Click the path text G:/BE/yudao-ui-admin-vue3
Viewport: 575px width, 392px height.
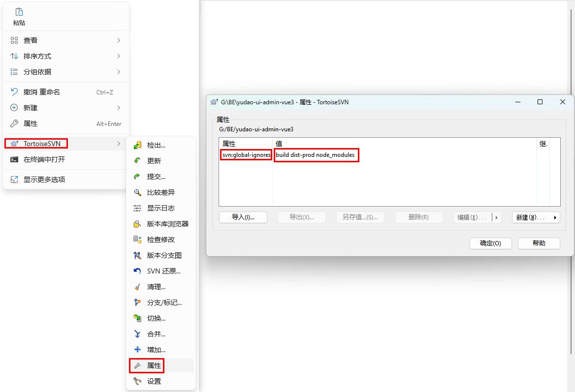pos(256,129)
